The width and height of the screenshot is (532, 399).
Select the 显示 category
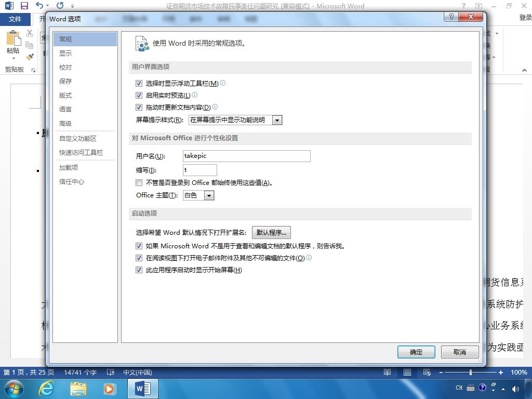click(85, 54)
